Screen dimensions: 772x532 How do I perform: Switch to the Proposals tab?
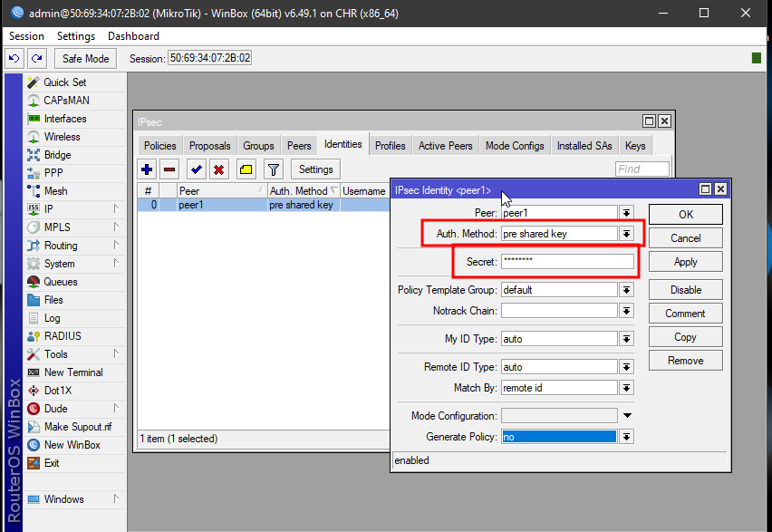click(x=209, y=146)
